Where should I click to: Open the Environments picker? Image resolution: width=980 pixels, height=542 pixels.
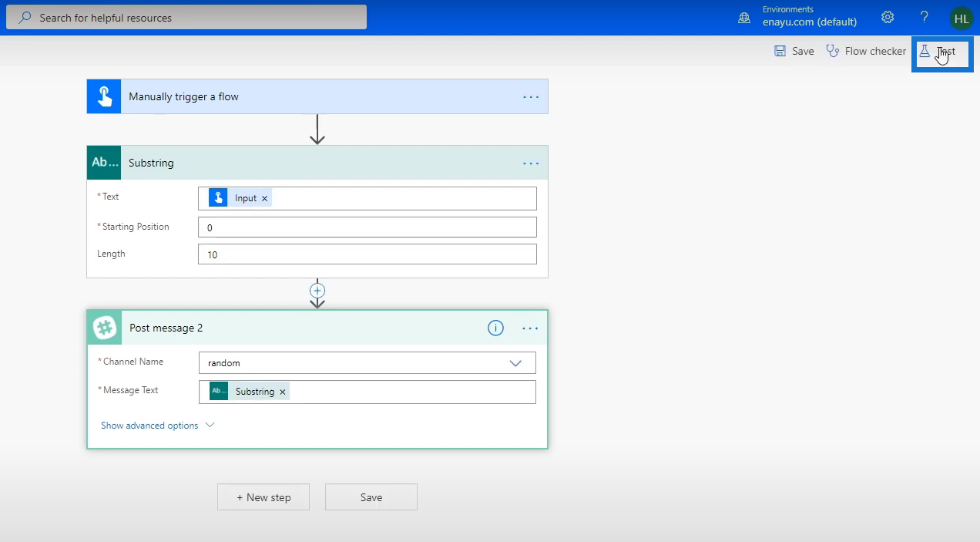pos(798,16)
